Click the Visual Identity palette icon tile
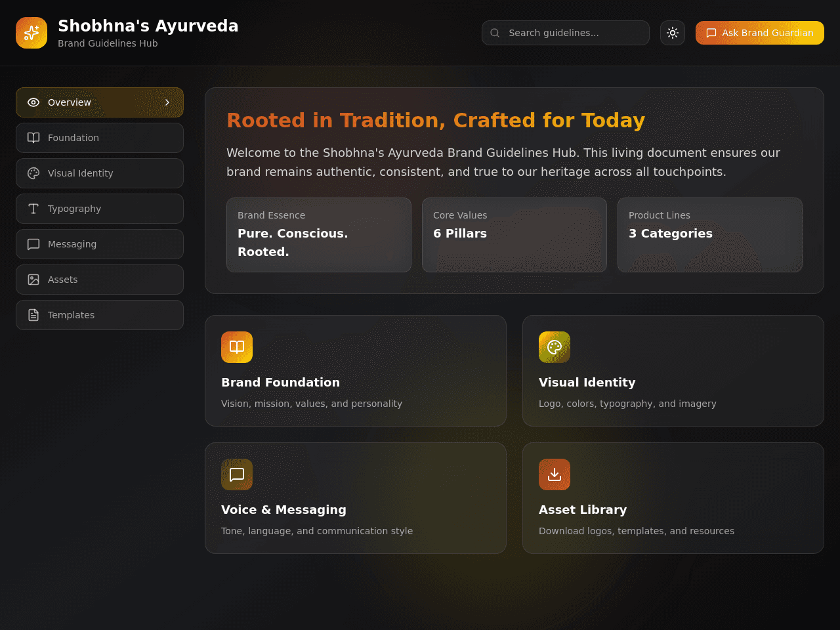 (x=555, y=347)
